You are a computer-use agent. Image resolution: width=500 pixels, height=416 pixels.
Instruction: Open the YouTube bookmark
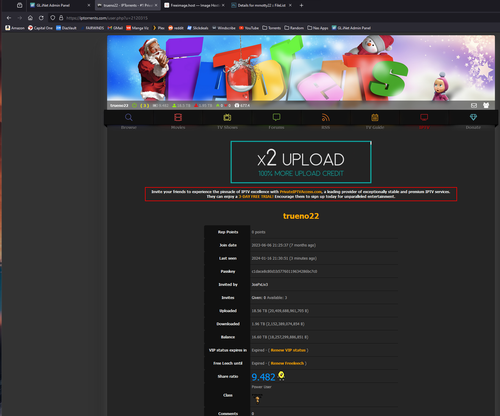click(249, 28)
